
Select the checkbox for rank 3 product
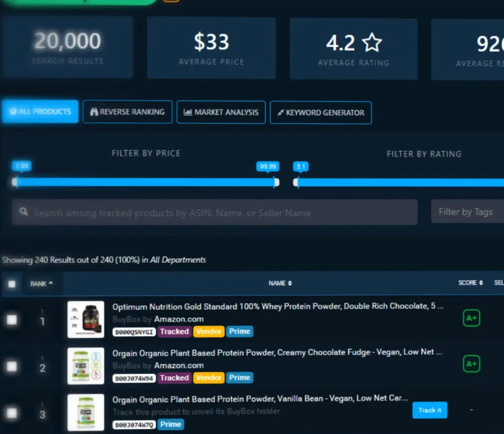(12, 414)
